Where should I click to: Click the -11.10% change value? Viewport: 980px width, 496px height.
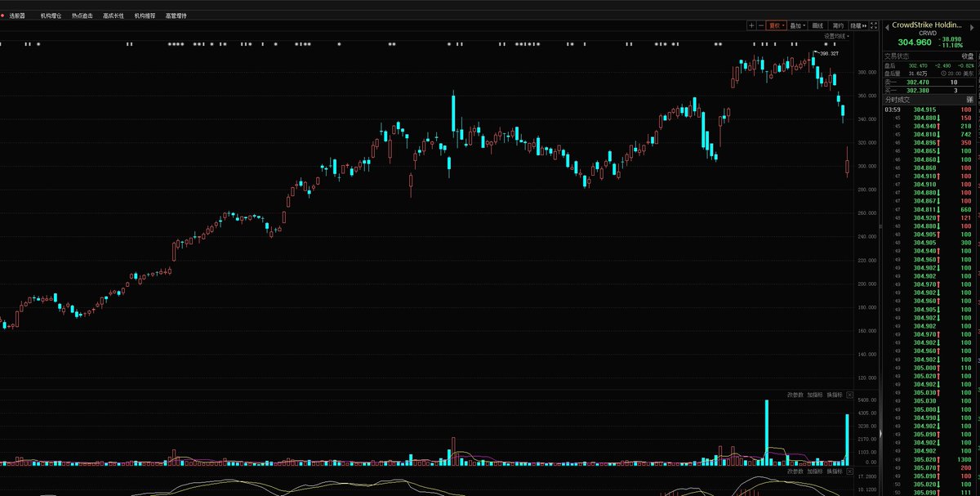point(951,45)
